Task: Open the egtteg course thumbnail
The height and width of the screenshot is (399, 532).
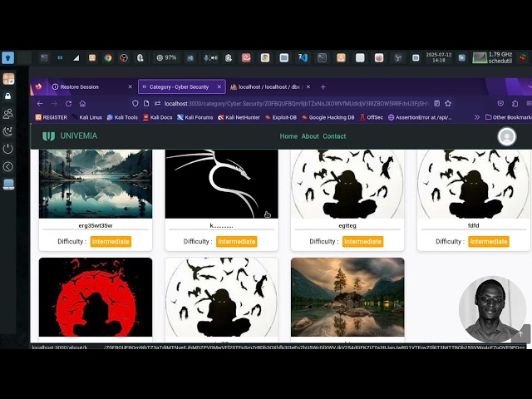Action: (347, 184)
